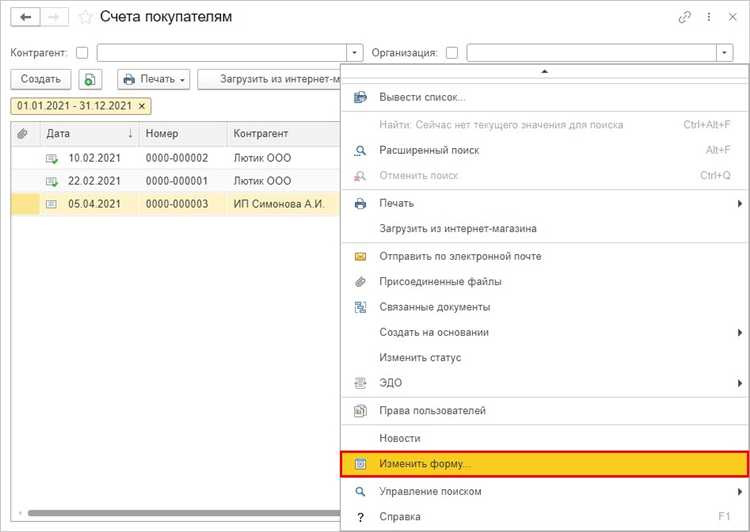This screenshot has width=750, height=532.
Task: Choose Отправить по электронной почте
Action: tap(545, 257)
